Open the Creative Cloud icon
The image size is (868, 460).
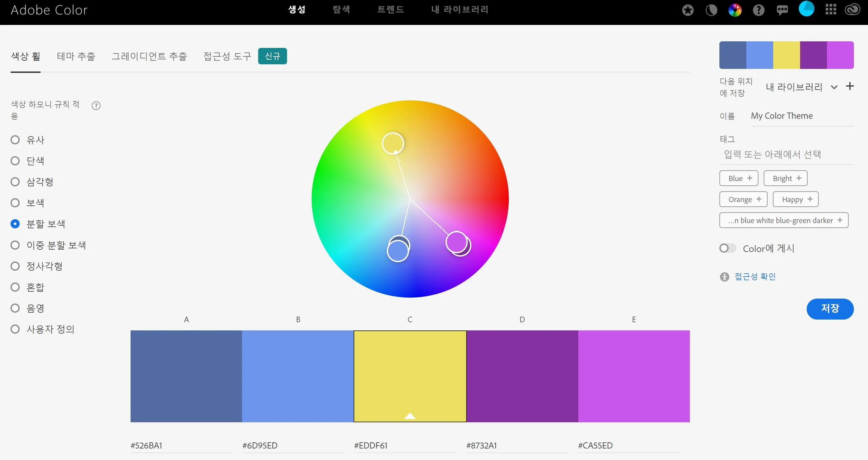point(852,10)
